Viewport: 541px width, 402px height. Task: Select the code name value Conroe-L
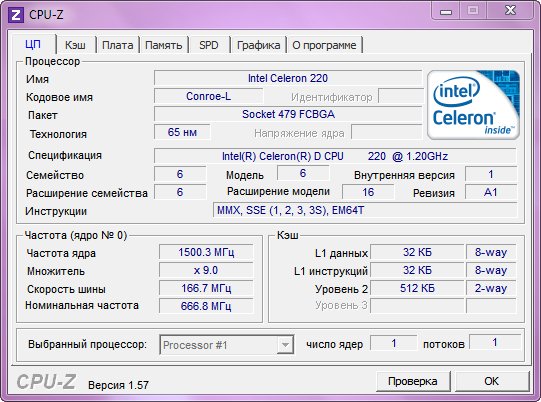coord(208,96)
